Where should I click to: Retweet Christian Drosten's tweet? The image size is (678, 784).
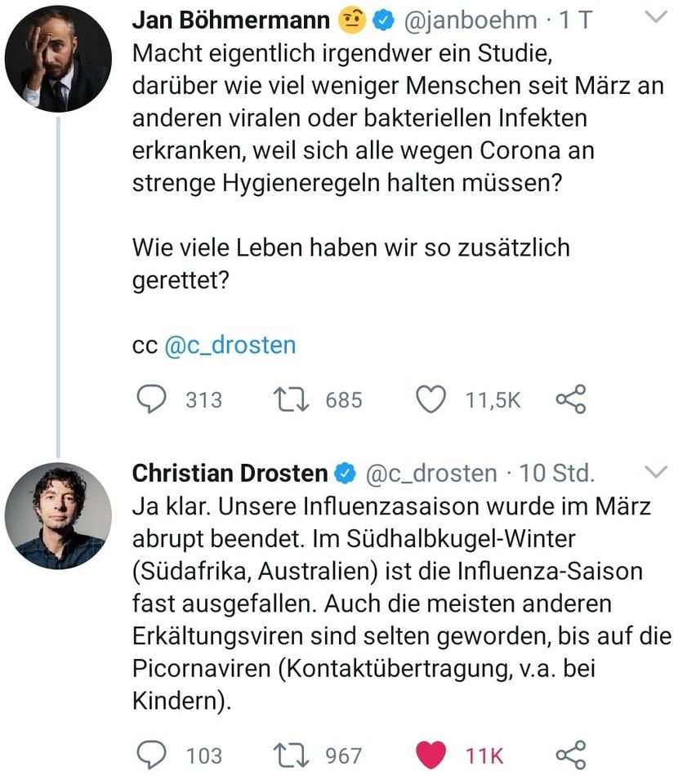pyautogui.click(x=292, y=755)
